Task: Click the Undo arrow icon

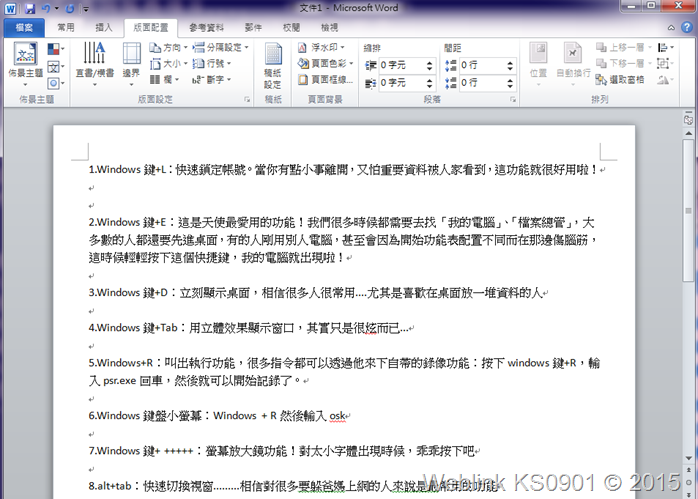Action: point(46,8)
